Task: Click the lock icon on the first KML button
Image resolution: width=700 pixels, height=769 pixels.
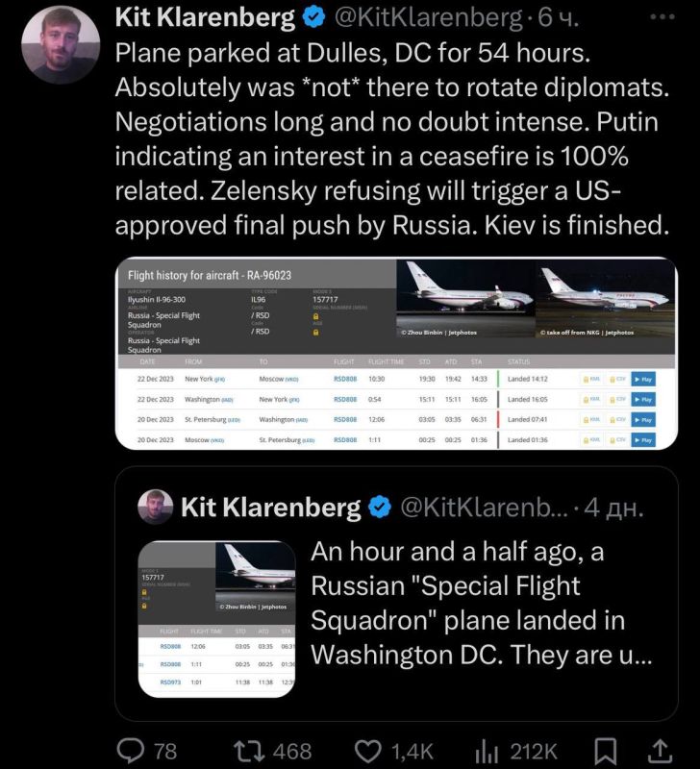Action: [588, 379]
